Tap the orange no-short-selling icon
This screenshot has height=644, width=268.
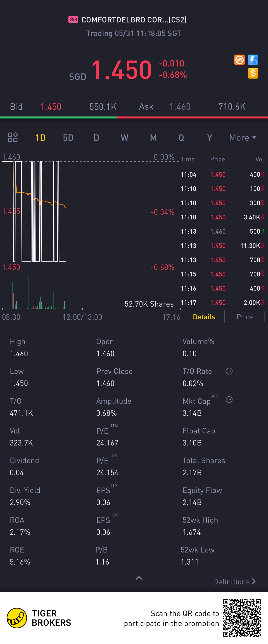(239, 60)
